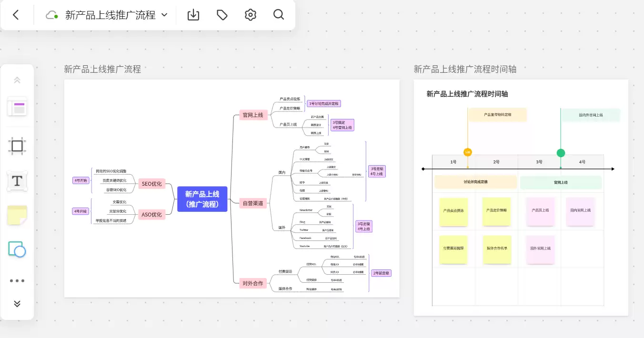This screenshot has height=338, width=644.
Task: Click the cloud sync status icon
Action: pos(51,15)
